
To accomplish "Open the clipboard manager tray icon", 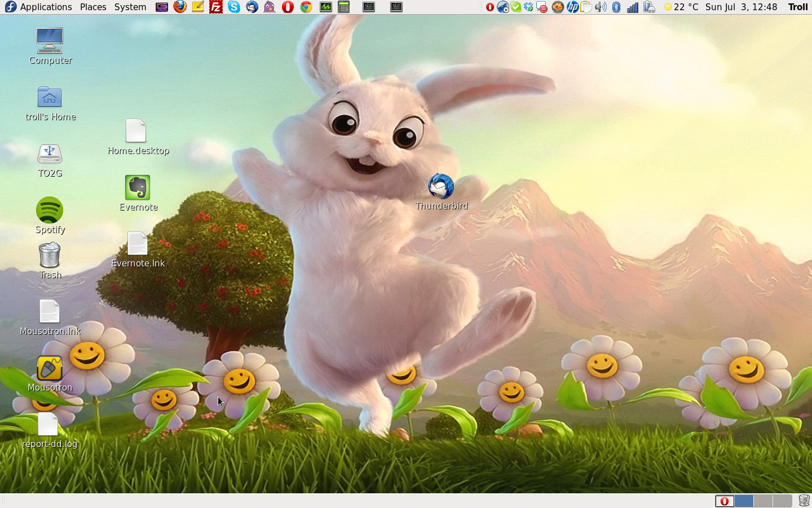I will 586,7.
